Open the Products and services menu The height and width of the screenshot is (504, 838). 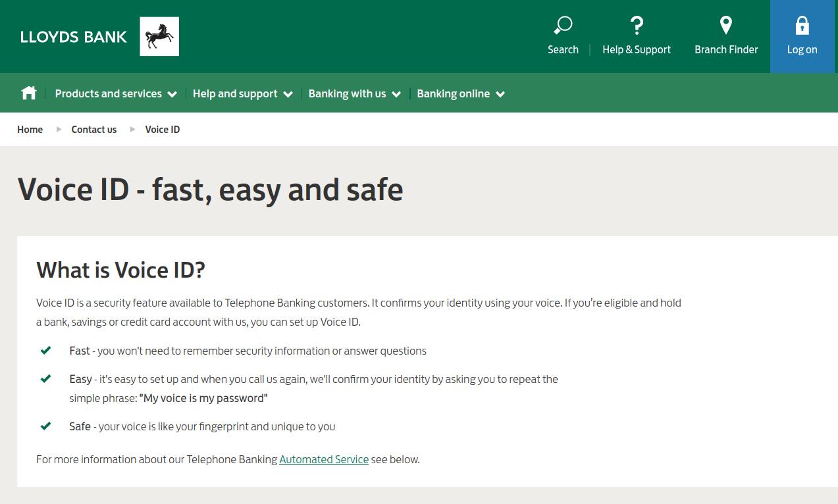pyautogui.click(x=109, y=93)
